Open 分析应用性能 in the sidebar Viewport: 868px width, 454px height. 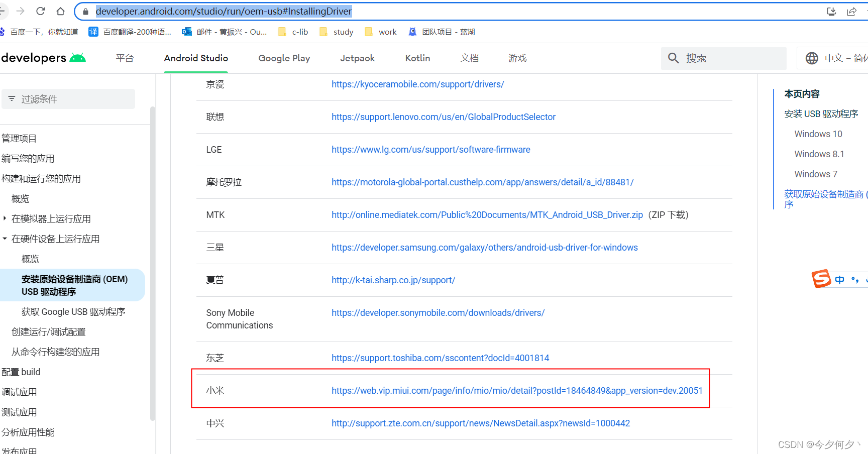point(28,432)
